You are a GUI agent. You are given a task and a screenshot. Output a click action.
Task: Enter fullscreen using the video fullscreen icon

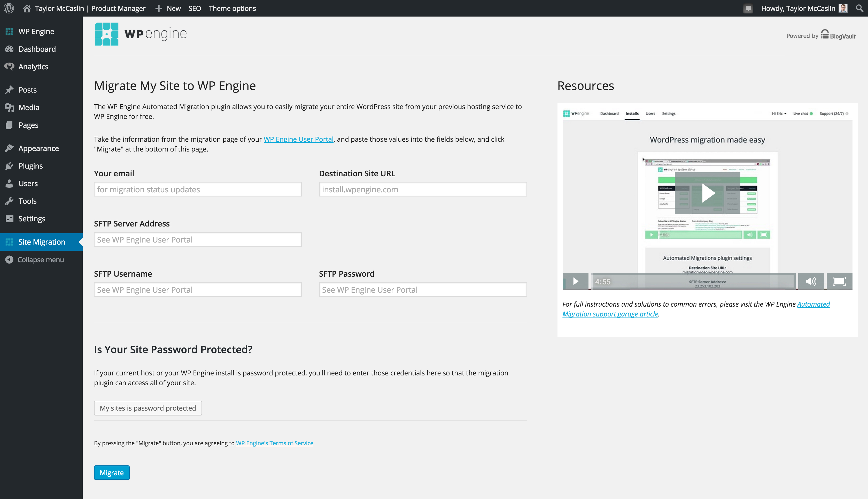(839, 281)
